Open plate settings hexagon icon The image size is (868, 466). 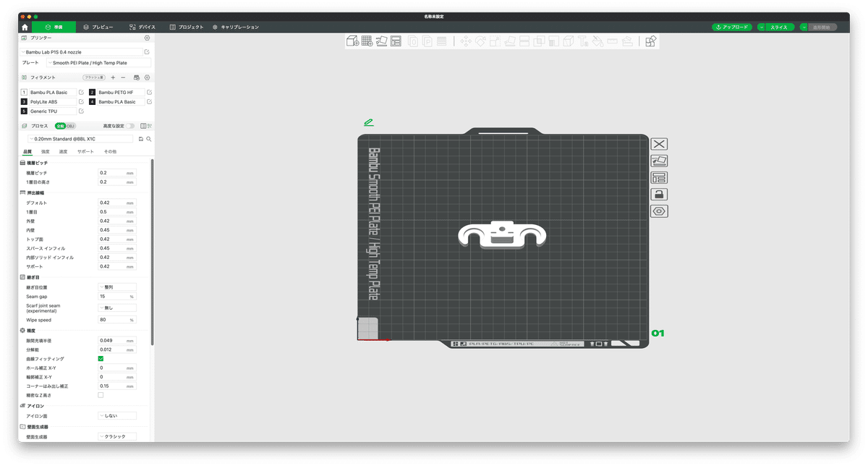[660, 211]
